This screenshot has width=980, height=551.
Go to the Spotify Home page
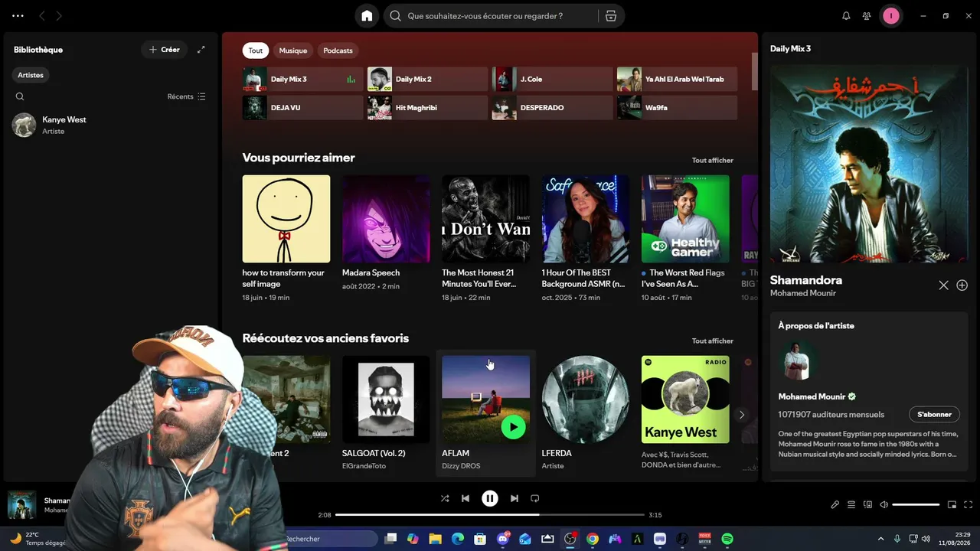coord(367,16)
